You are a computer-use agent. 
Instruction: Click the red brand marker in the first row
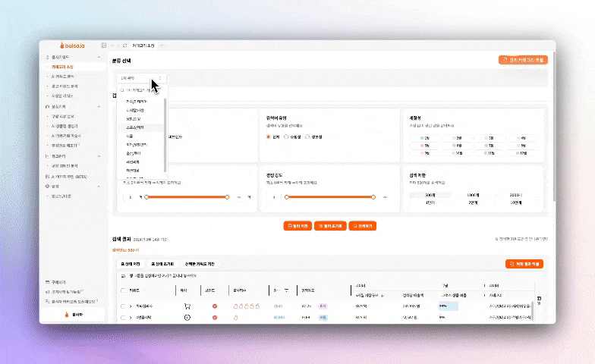[x=215, y=306]
